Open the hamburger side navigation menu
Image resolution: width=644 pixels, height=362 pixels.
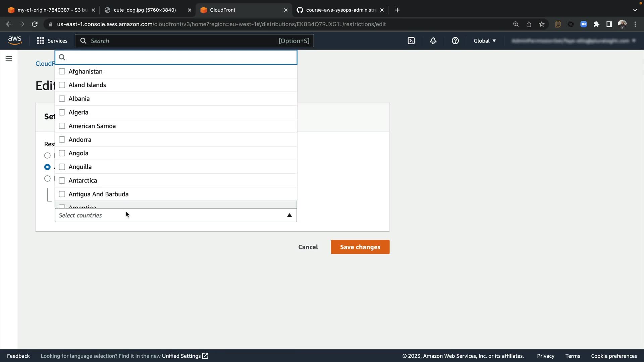pos(9,59)
